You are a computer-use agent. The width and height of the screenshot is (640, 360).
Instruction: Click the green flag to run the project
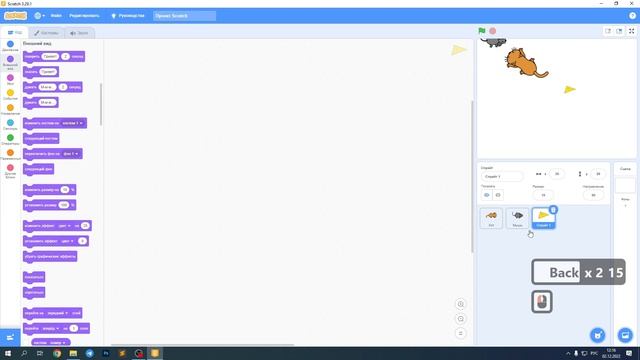(x=482, y=31)
